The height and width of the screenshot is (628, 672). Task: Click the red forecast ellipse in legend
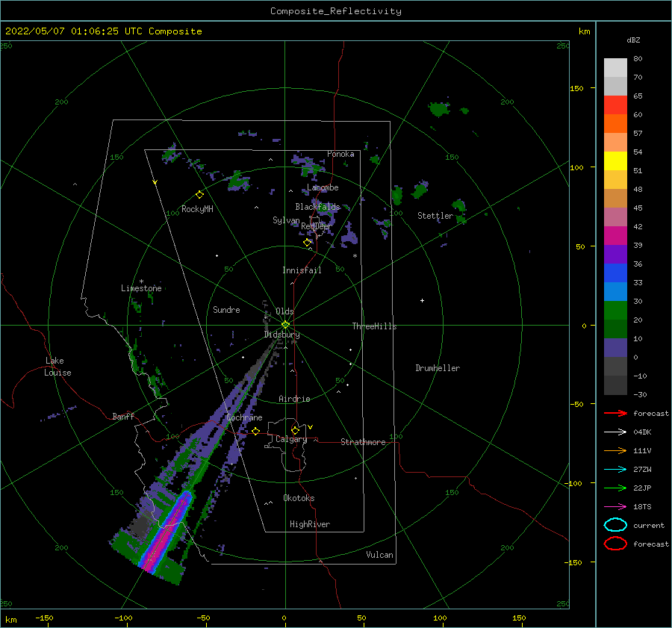[x=615, y=544]
